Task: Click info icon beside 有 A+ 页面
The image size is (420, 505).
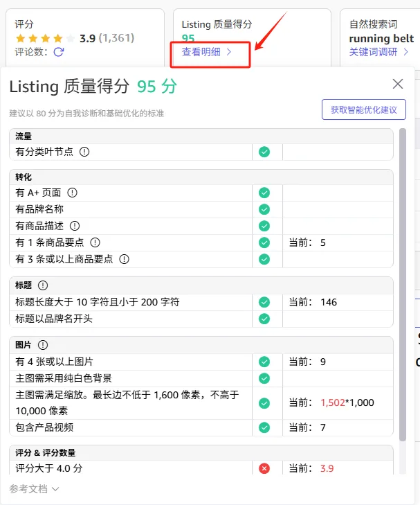Action: pyautogui.click(x=72, y=193)
